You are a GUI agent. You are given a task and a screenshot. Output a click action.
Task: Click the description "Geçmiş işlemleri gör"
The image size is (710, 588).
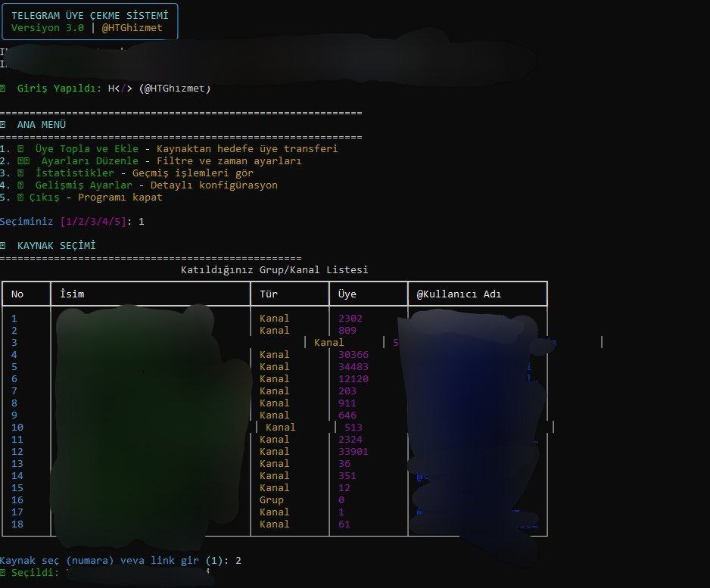tap(193, 173)
